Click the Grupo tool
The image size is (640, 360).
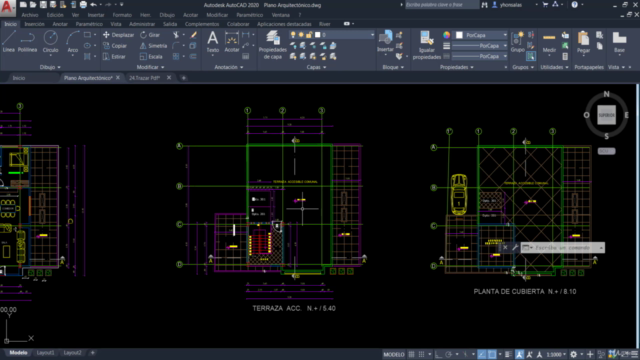pyautogui.click(x=518, y=41)
